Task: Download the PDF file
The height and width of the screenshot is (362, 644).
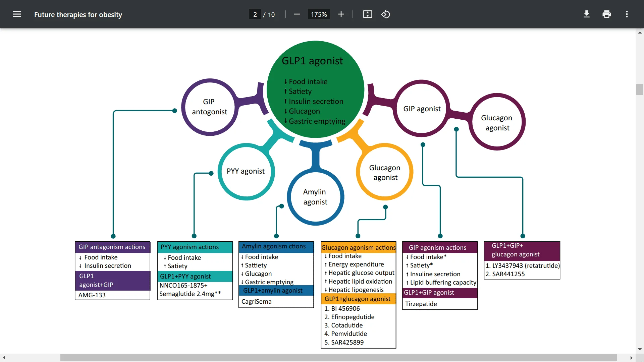Action: click(586, 14)
